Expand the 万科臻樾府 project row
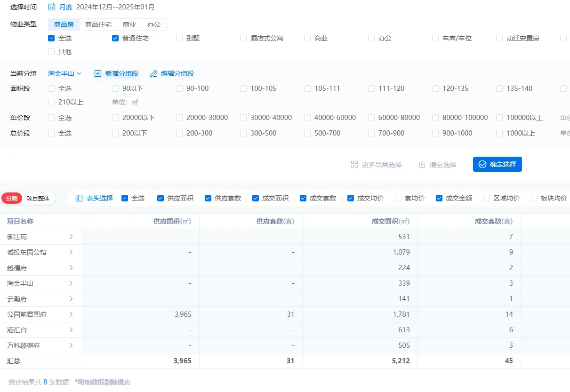 pyautogui.click(x=71, y=345)
